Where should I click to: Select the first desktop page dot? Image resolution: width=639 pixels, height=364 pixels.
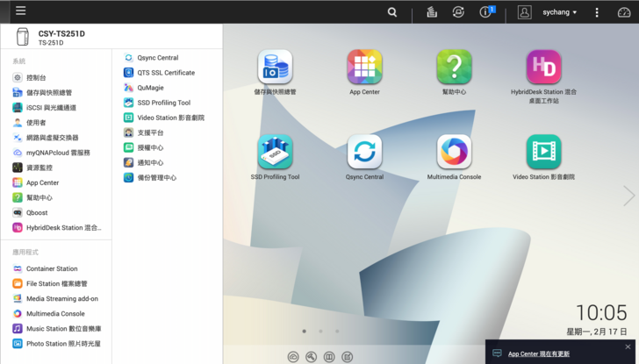(304, 331)
